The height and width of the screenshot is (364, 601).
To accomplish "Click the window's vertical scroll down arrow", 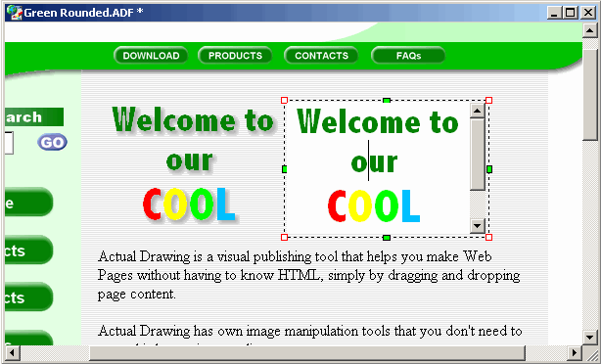I will 590,338.
